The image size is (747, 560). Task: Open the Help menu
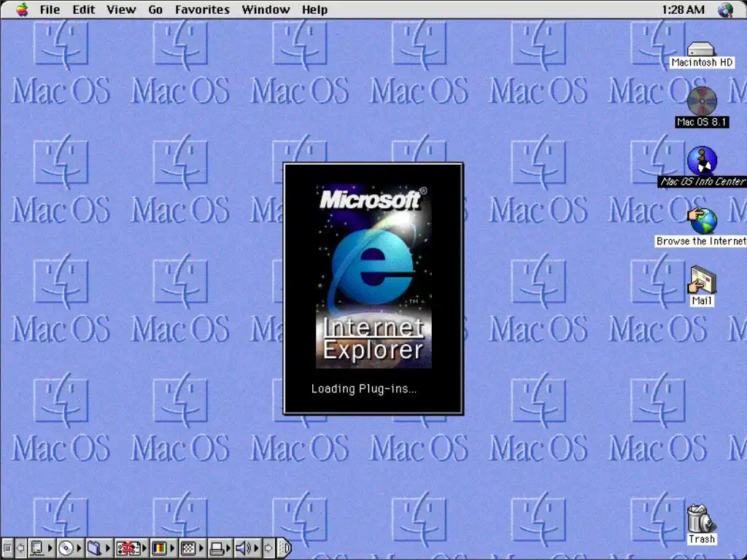pos(314,9)
